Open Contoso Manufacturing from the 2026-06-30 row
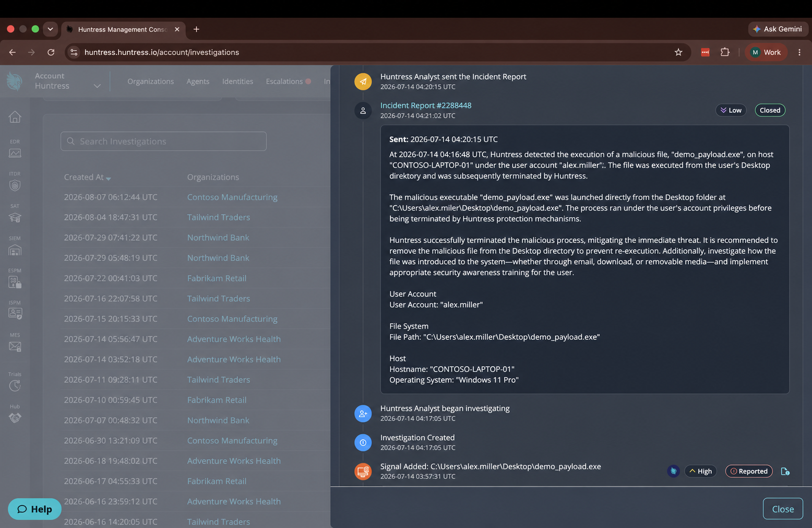The width and height of the screenshot is (812, 528). (x=232, y=441)
